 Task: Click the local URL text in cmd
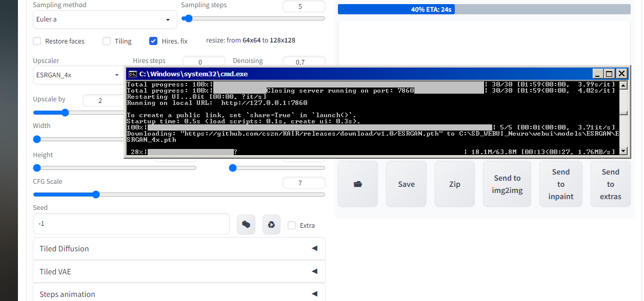pyautogui.click(x=265, y=103)
